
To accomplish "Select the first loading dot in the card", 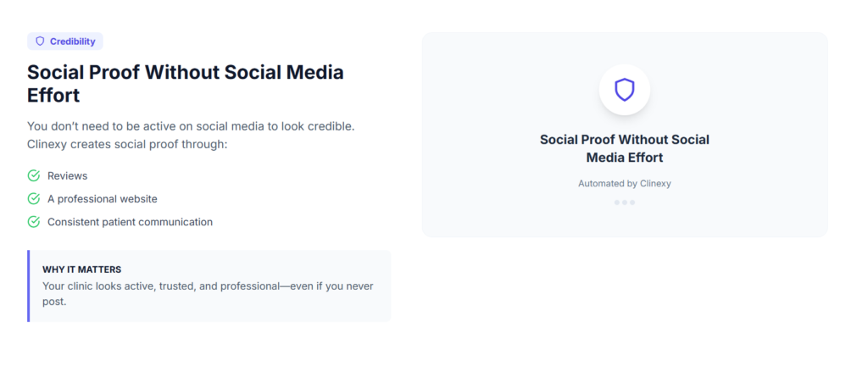I will [x=616, y=202].
